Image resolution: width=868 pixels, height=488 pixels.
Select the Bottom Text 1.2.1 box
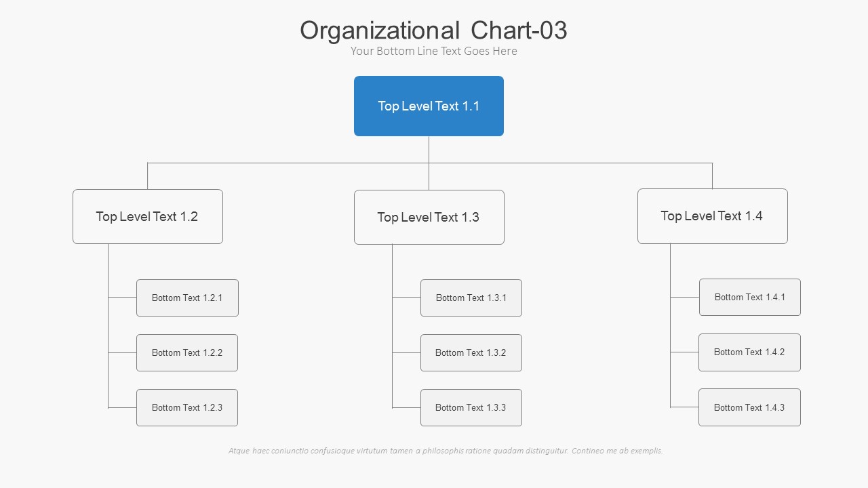coord(187,298)
